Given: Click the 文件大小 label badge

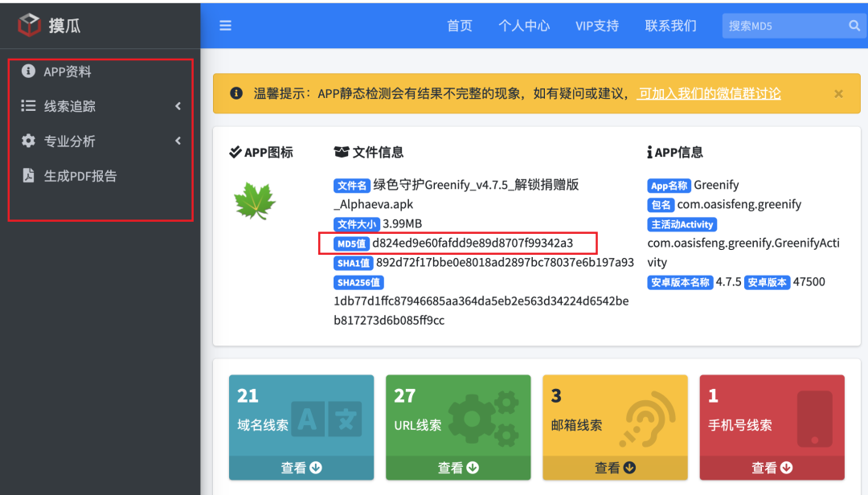Looking at the screenshot, I should 357,224.
